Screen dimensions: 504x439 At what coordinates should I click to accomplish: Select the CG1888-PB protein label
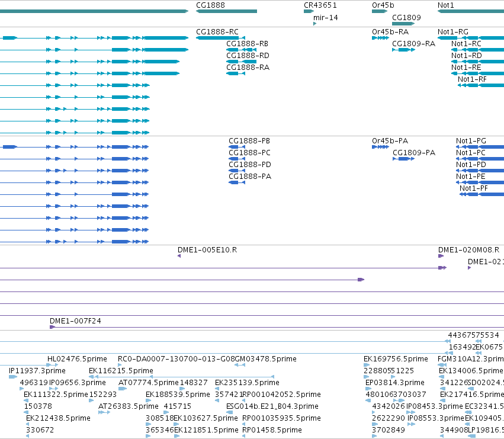[249, 141]
